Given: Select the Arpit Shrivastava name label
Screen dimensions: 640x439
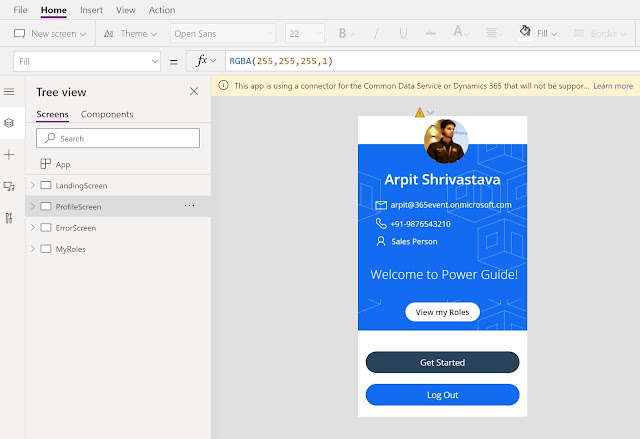Looking at the screenshot, I should pyautogui.click(x=442, y=180).
